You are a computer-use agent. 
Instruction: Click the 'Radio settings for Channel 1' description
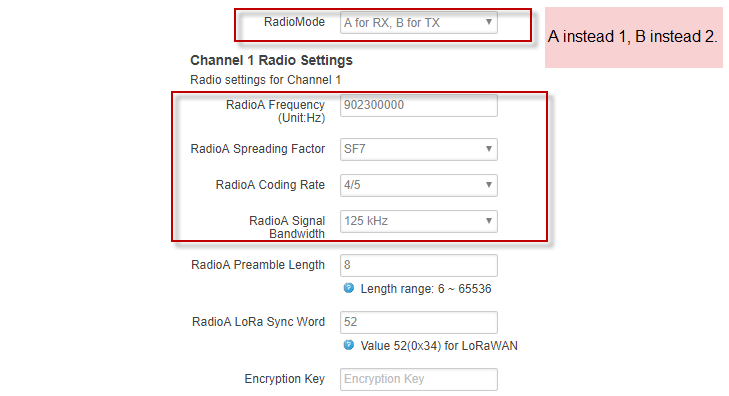[265, 80]
